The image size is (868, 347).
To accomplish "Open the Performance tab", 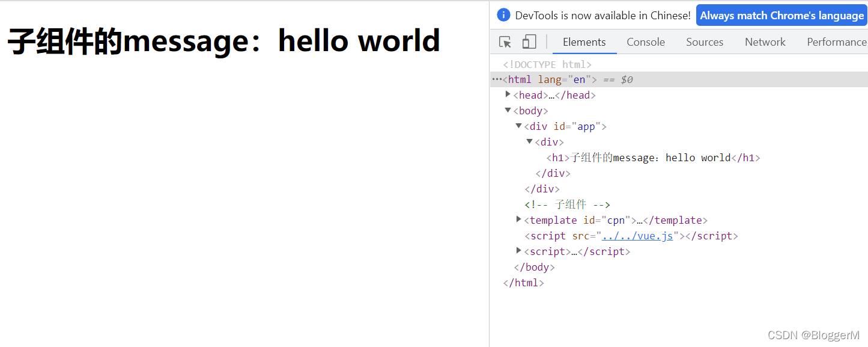I will coord(836,42).
